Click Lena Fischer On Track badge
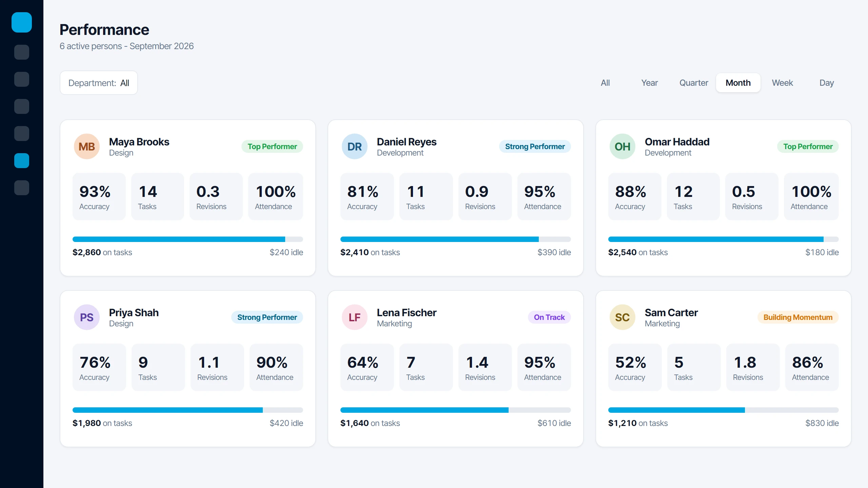Screen dimensions: 868x488 point(549,317)
